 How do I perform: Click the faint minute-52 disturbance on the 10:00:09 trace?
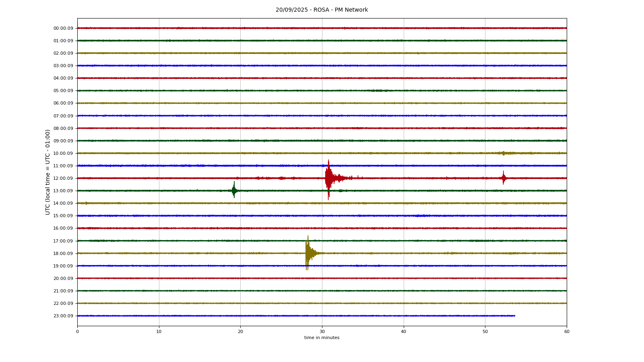(x=503, y=153)
